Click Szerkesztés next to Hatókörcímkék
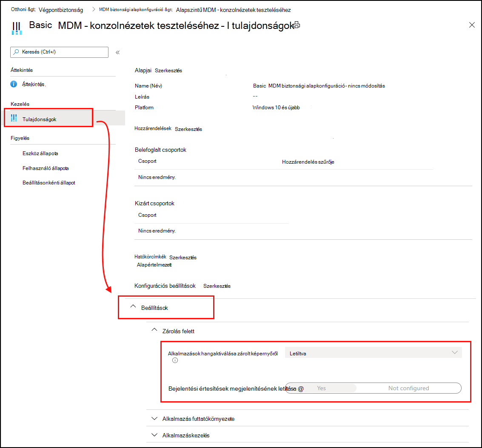Viewport: 482px width, 448px height. pos(183,258)
